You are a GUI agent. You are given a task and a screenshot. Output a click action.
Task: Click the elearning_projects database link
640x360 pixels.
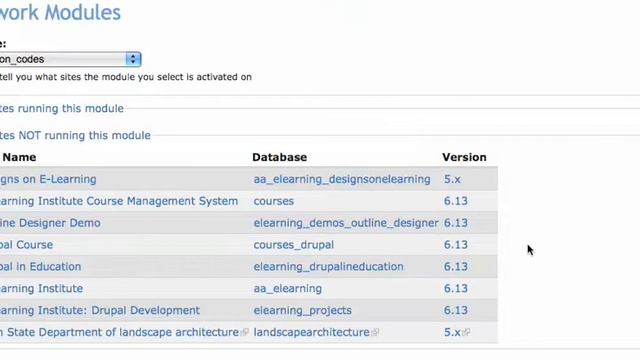tap(302, 311)
